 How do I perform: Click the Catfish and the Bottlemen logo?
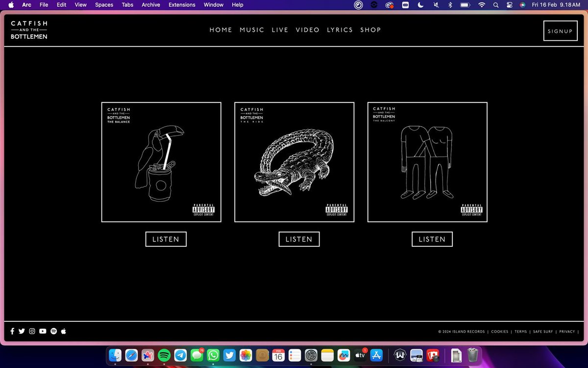[29, 30]
